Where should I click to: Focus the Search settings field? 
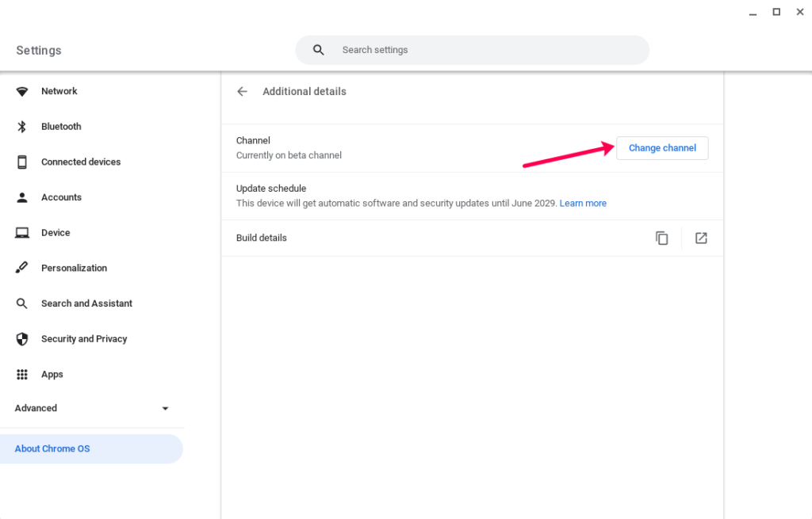[472, 50]
